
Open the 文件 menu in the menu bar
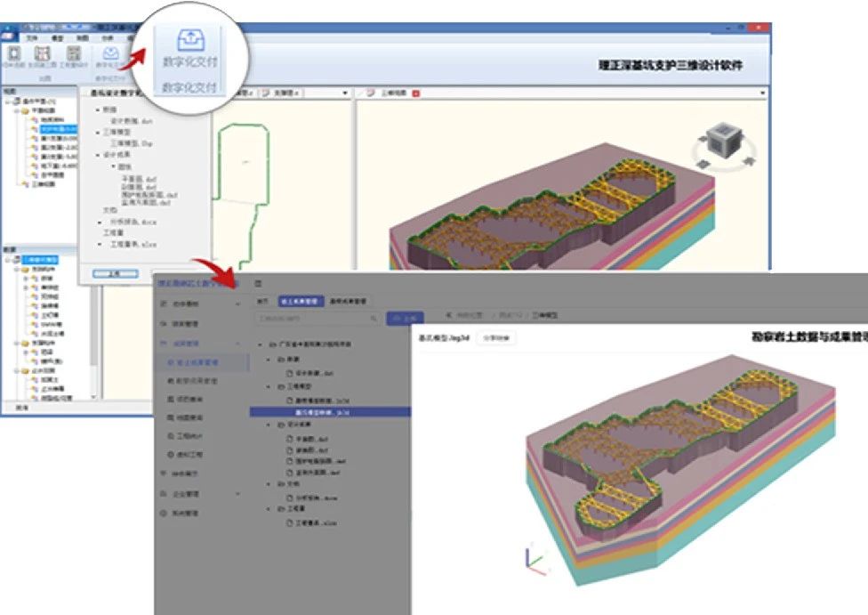click(32, 38)
